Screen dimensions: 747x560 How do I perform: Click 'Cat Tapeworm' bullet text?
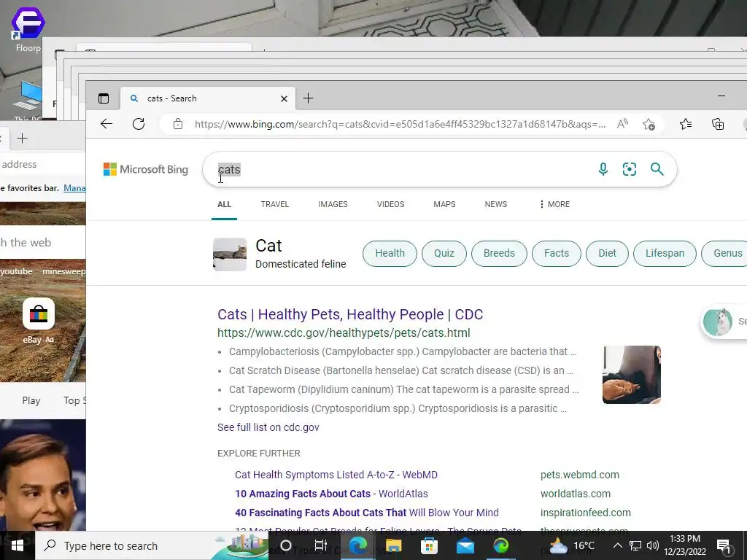404,389
